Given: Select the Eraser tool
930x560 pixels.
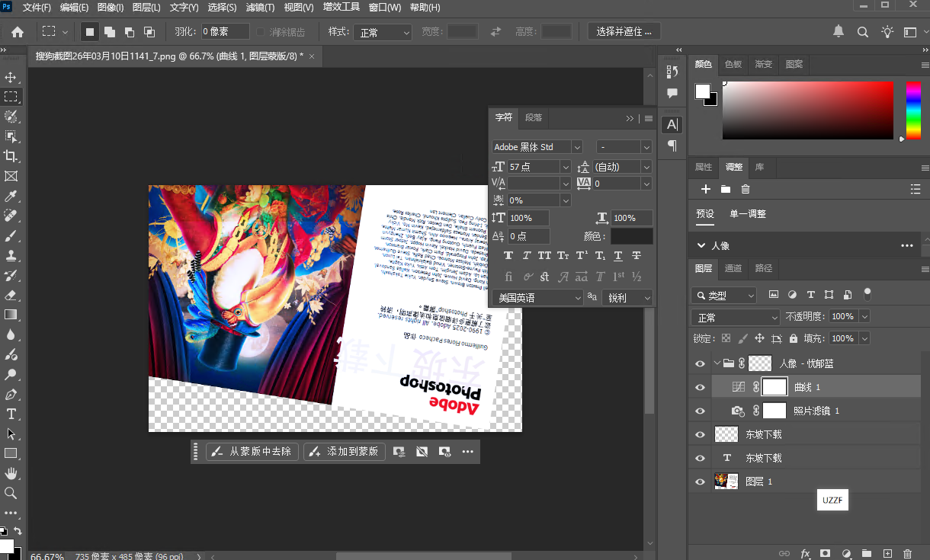Looking at the screenshot, I should tap(11, 295).
